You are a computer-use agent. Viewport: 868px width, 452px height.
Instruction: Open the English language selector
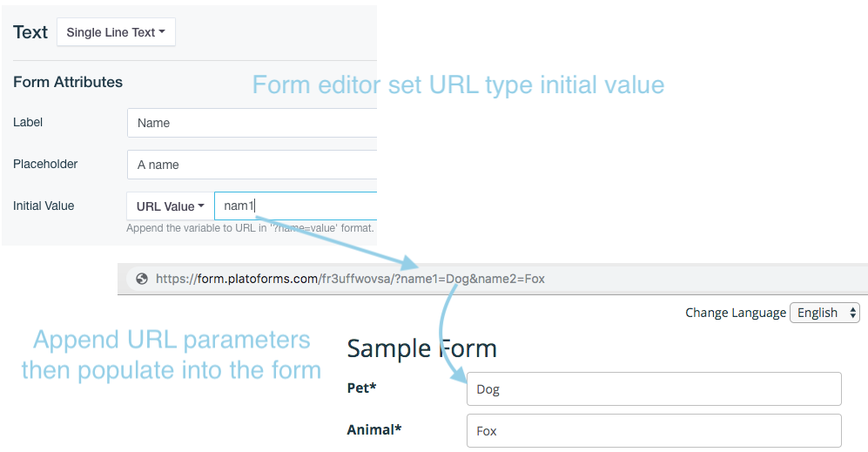(x=824, y=313)
